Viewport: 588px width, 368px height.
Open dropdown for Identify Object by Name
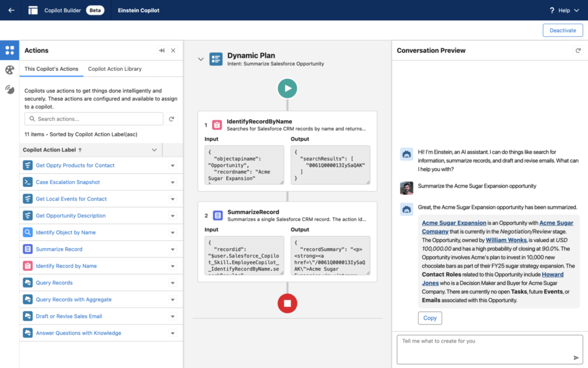(x=172, y=233)
